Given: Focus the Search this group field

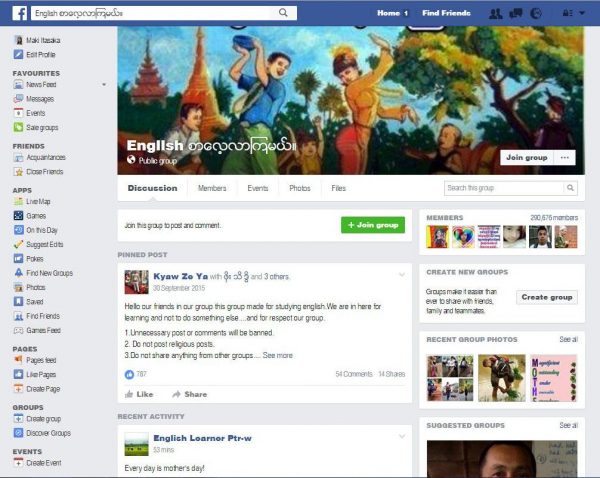Looking at the screenshot, I should (504, 188).
